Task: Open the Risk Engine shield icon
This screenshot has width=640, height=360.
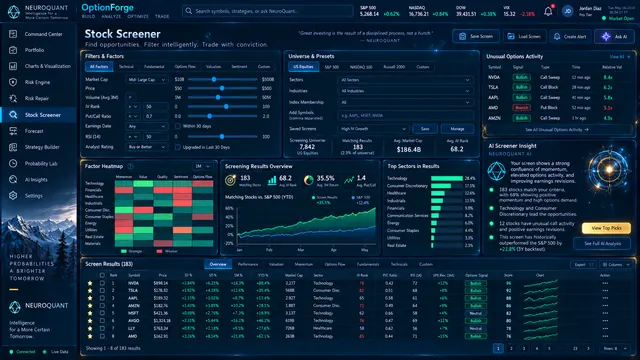Action: pyautogui.click(x=13, y=82)
